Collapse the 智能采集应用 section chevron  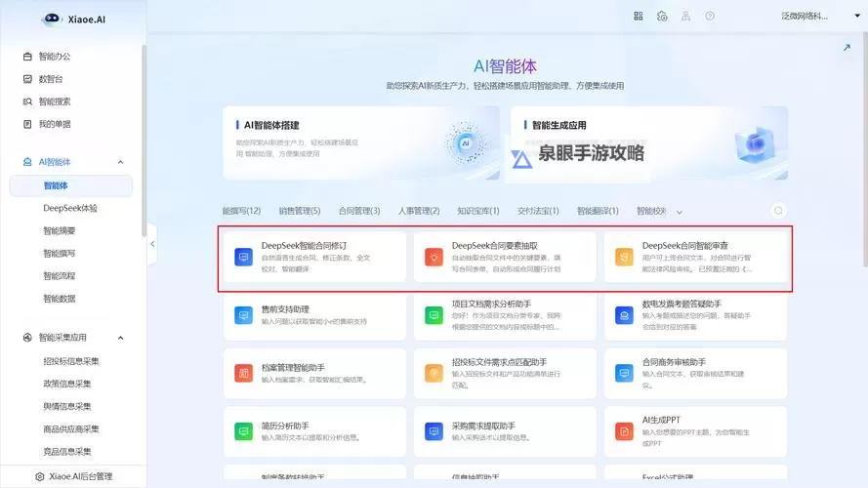[x=121, y=338]
